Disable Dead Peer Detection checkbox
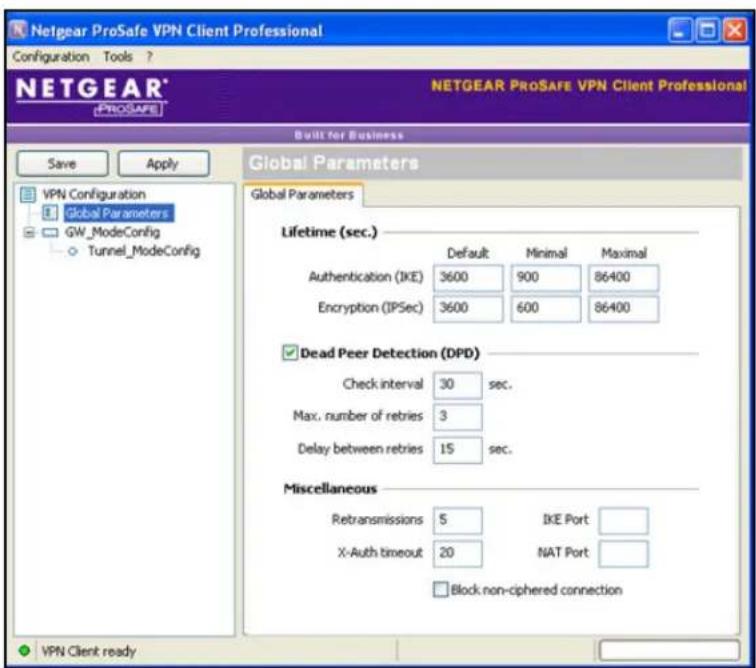Image resolution: width=756 pixels, height=668 pixels. (x=290, y=353)
